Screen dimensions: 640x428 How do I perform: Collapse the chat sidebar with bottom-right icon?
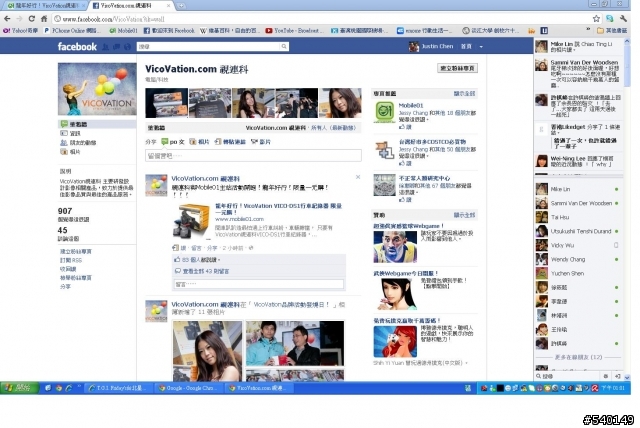coord(618,376)
